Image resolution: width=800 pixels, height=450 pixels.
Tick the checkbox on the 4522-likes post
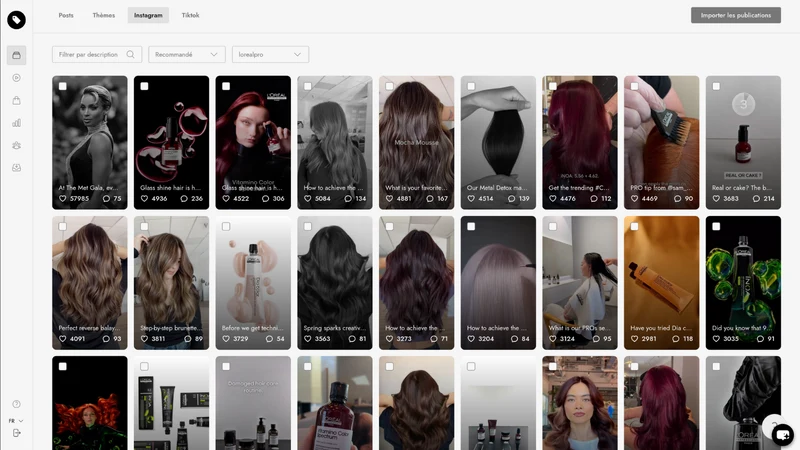pos(226,86)
